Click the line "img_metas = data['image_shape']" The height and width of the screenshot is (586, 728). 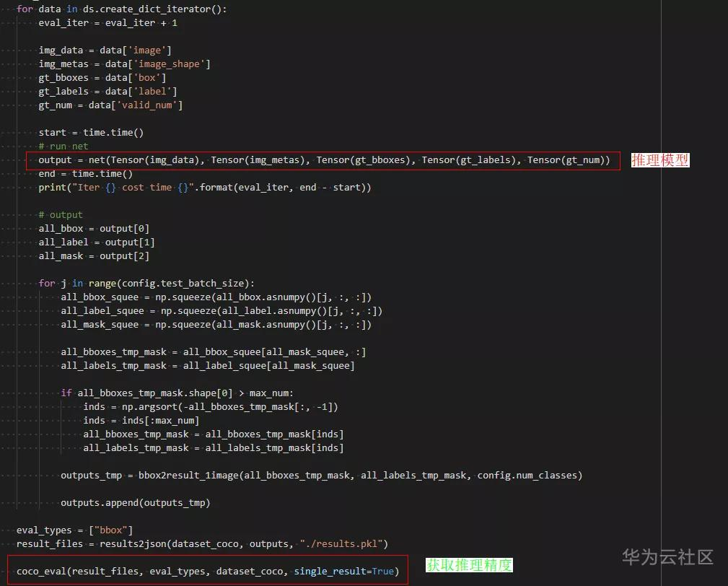click(x=124, y=64)
